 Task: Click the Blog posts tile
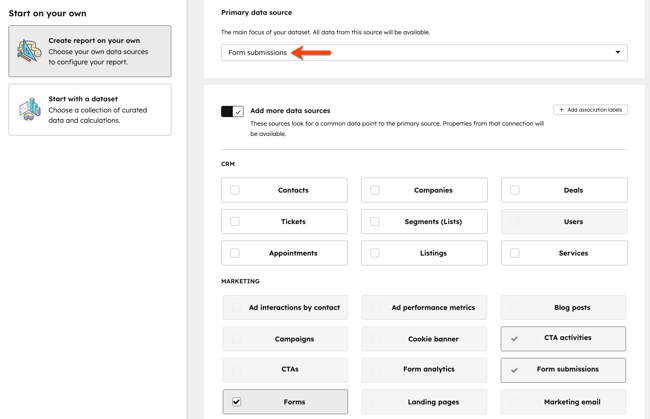pyautogui.click(x=563, y=308)
